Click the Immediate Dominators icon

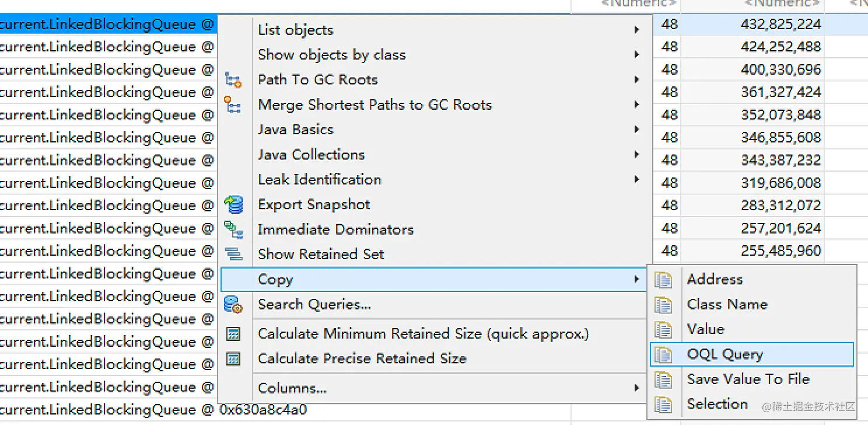[233, 230]
